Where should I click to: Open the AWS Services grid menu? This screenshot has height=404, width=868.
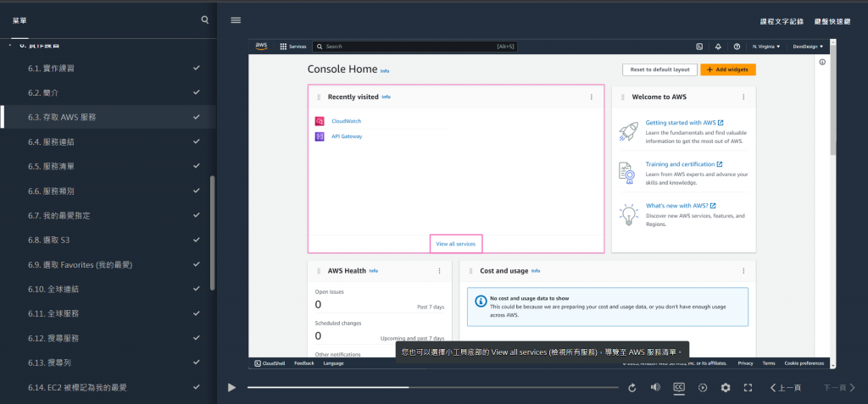pos(293,47)
